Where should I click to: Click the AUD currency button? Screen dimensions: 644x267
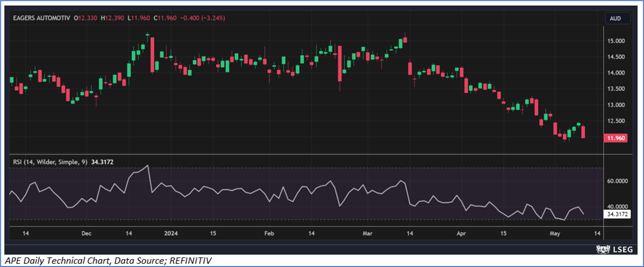(x=615, y=18)
